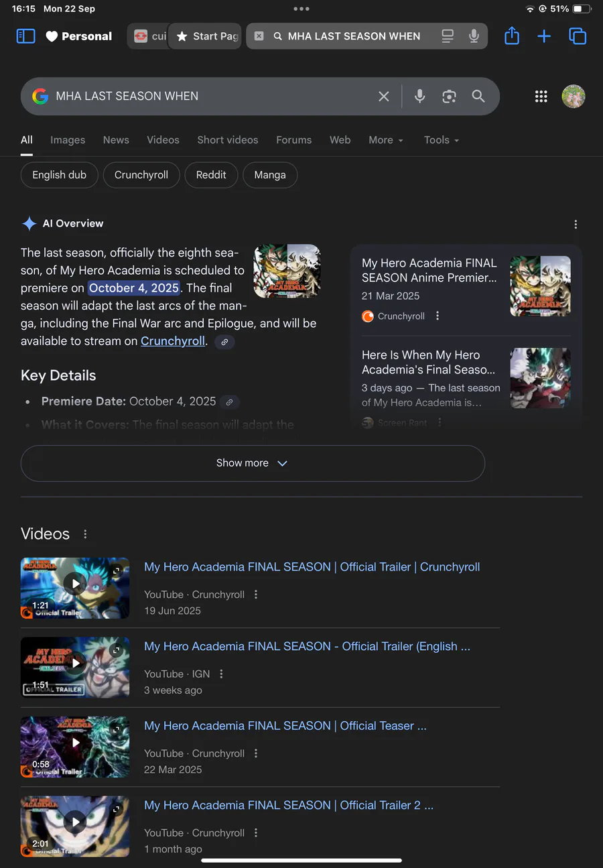Follow the Crunchyroll link in AI Overview
The width and height of the screenshot is (603, 868).
173,340
